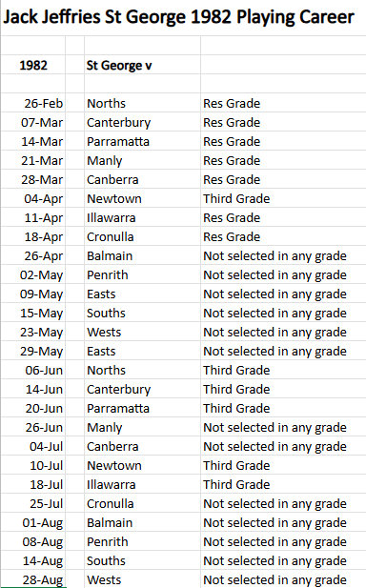Click the Res Grade cell for 14-Mar
The image size is (366, 588).
[x=283, y=141]
